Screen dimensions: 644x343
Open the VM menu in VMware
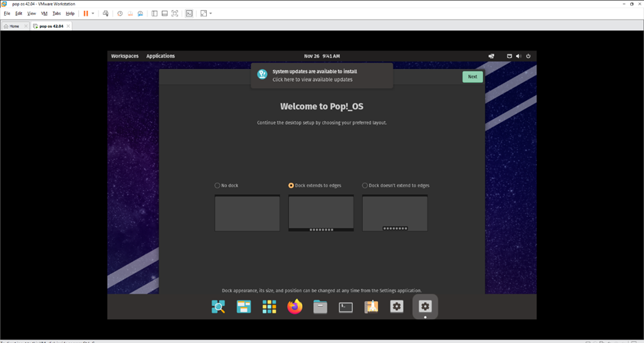point(44,13)
